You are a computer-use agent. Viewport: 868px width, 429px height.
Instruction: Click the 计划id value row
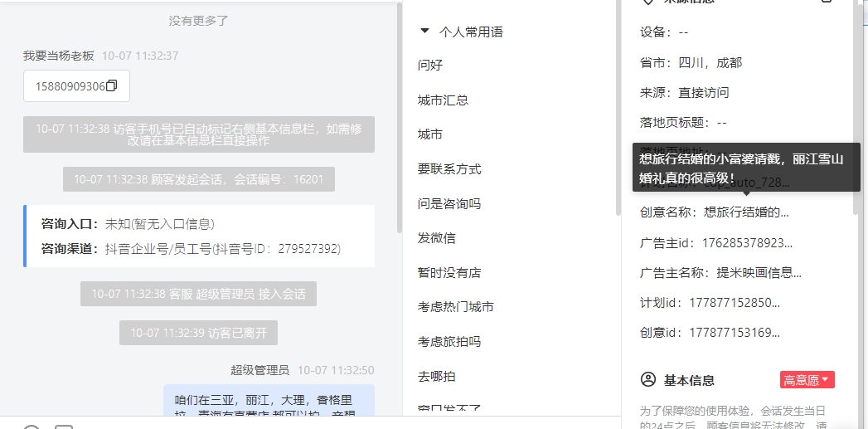tap(710, 303)
